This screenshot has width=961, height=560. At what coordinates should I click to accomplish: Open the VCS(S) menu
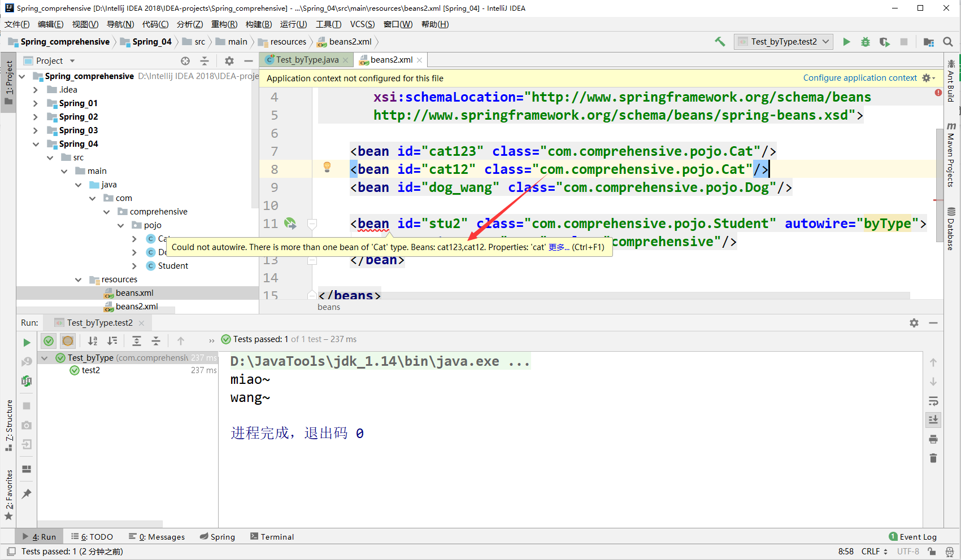362,24
